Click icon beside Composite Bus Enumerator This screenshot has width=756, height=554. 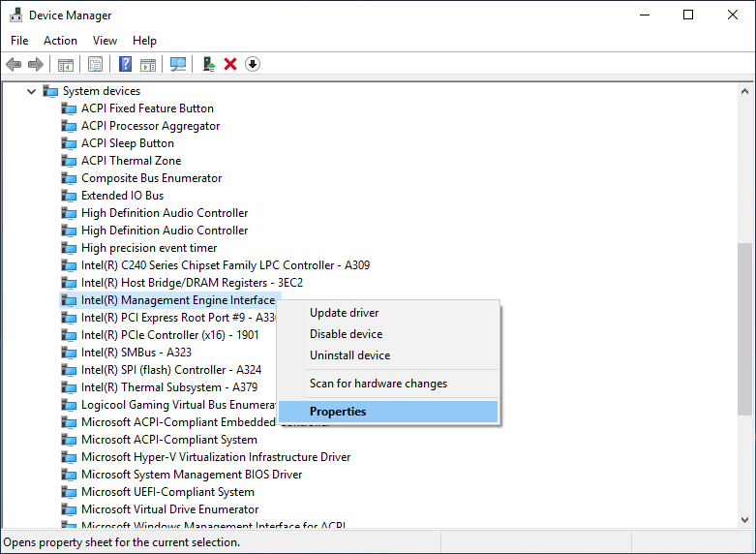click(x=69, y=178)
